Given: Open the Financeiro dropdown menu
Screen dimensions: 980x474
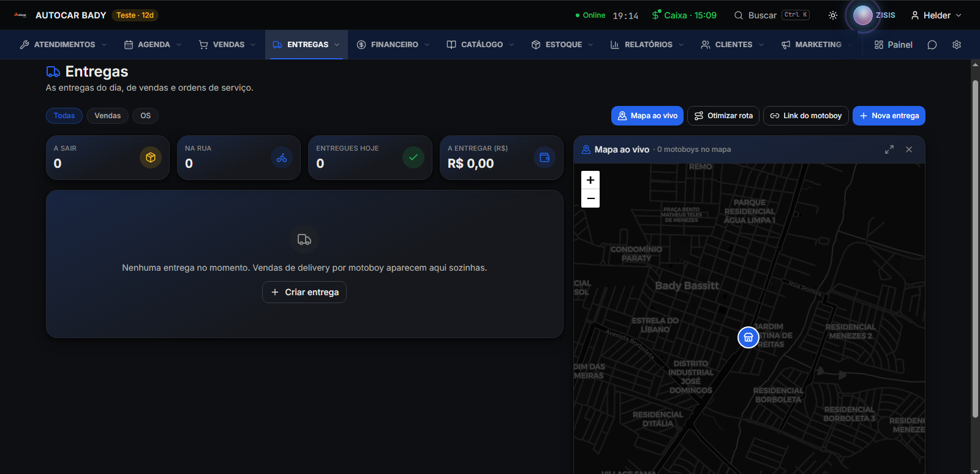Looking at the screenshot, I should (393, 45).
